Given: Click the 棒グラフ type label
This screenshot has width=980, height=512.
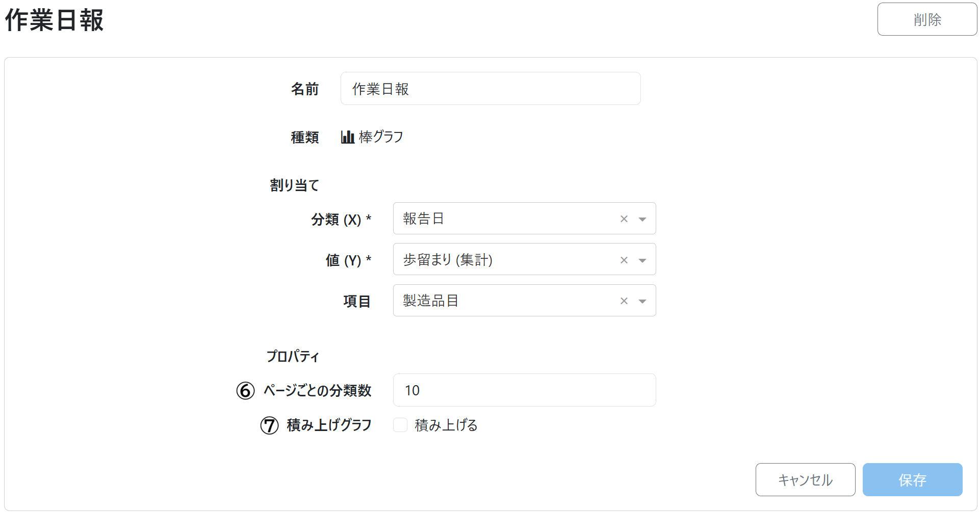Looking at the screenshot, I should click(x=381, y=137).
